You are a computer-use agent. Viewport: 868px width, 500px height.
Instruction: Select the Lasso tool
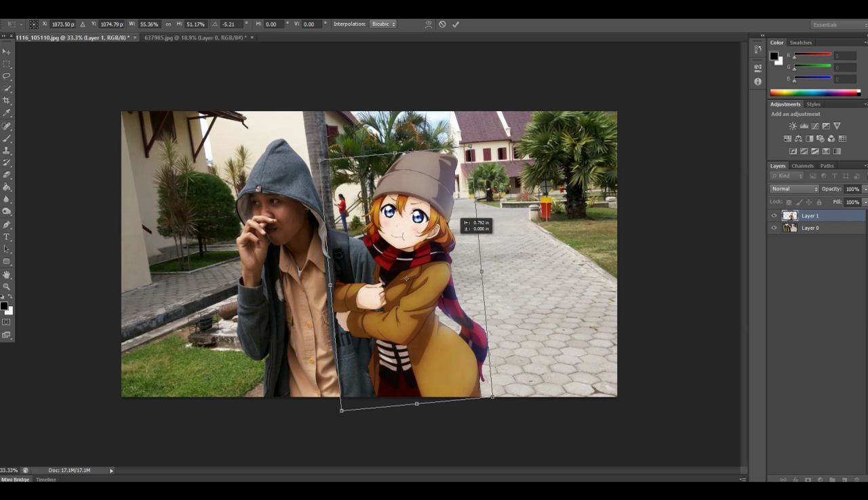click(x=7, y=76)
